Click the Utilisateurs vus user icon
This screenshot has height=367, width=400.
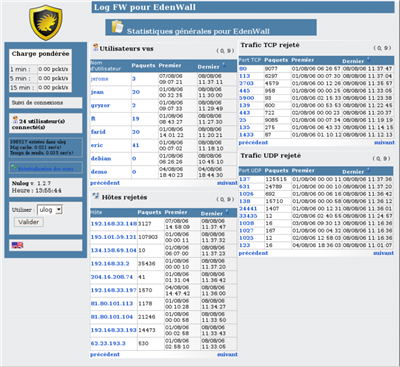[x=95, y=47]
